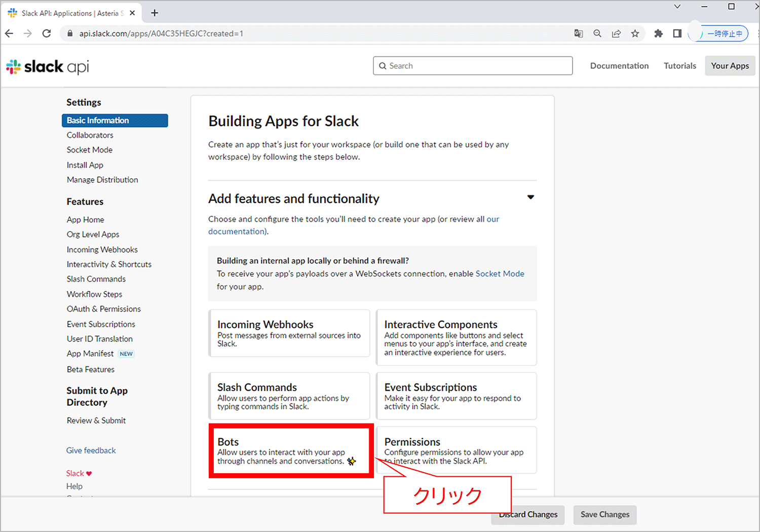This screenshot has width=760, height=532.
Task: Click the share page icon
Action: (x=616, y=33)
